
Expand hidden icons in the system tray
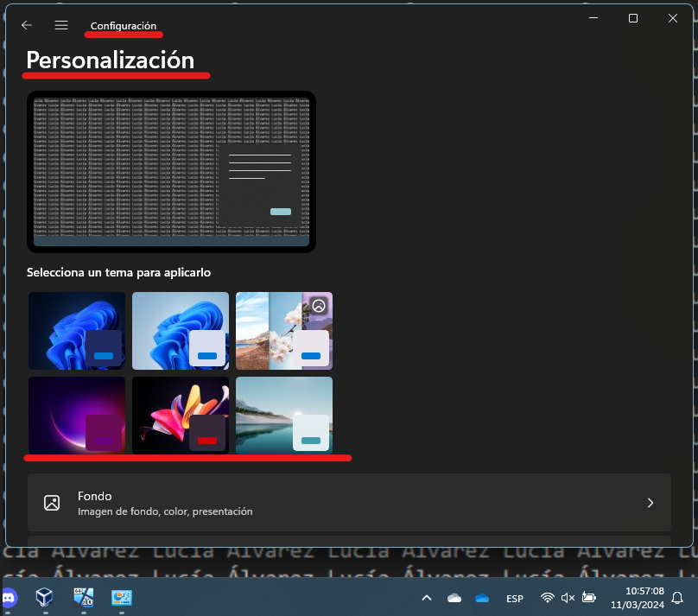pos(427,597)
